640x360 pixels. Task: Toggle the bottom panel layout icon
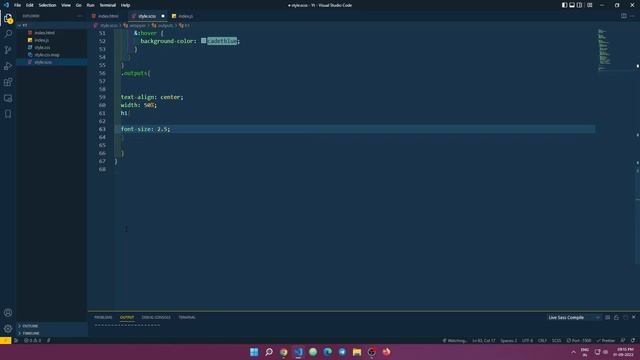(x=572, y=5)
